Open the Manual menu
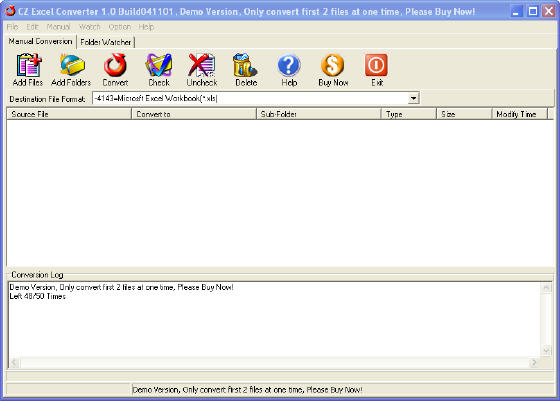Image resolution: width=560 pixels, height=401 pixels. point(59,27)
